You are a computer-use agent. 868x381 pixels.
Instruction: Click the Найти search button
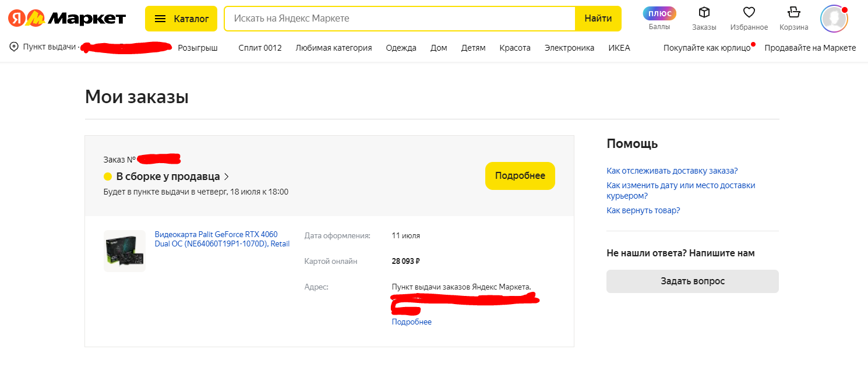pyautogui.click(x=598, y=19)
